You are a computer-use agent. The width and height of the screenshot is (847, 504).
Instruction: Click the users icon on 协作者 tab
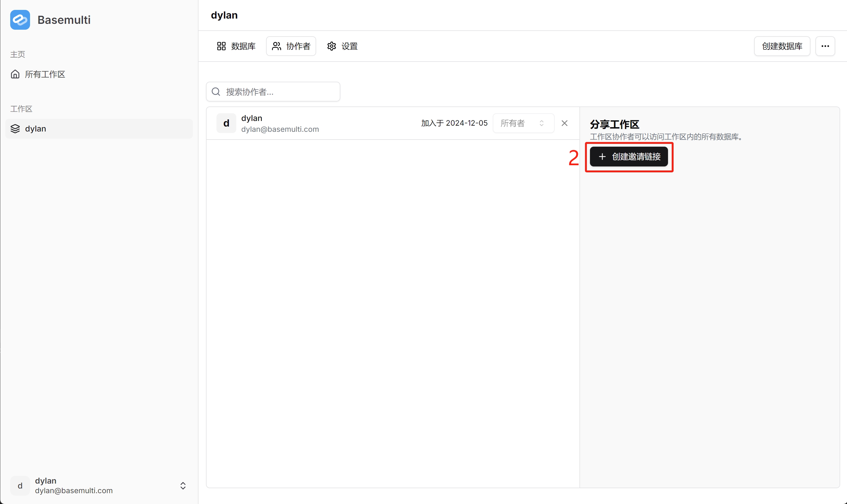[x=277, y=46]
